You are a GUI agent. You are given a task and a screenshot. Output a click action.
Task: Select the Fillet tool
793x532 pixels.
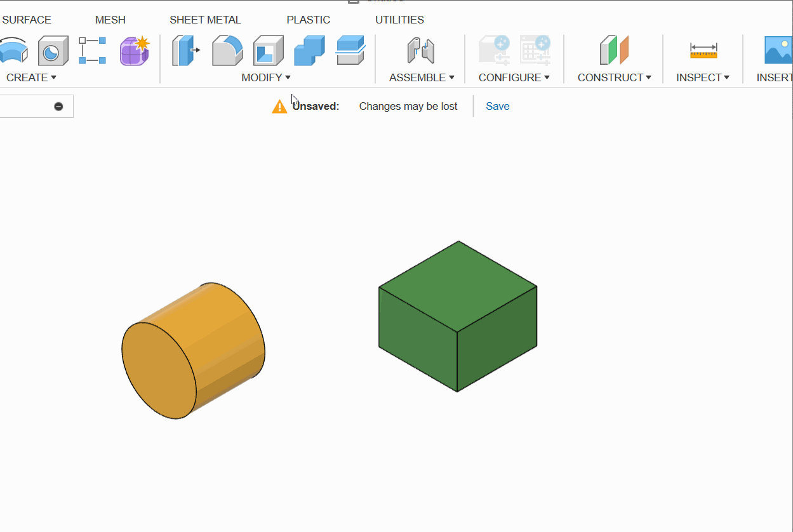click(227, 51)
